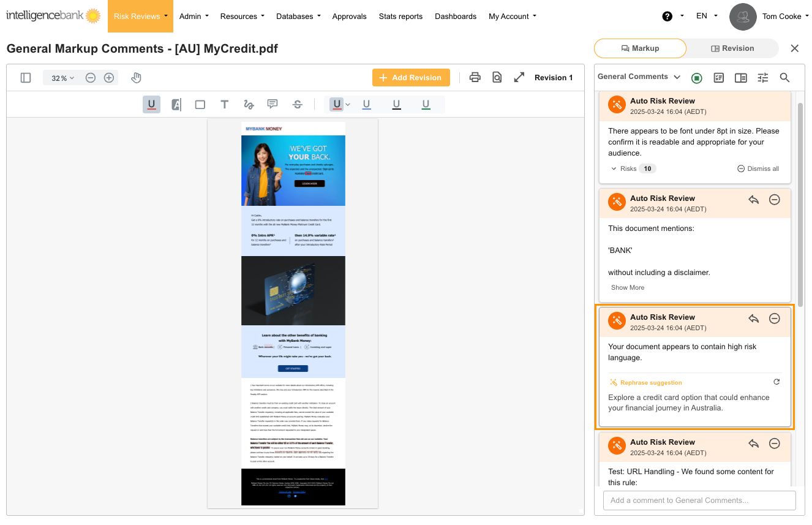Expand the General Comments dropdown
The width and height of the screenshot is (812, 525).
[x=639, y=77]
